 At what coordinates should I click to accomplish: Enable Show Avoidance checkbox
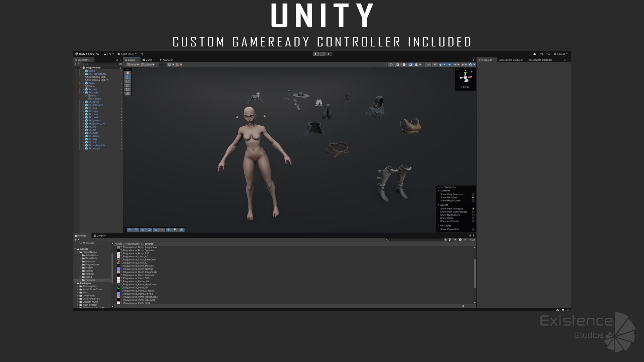(473, 221)
